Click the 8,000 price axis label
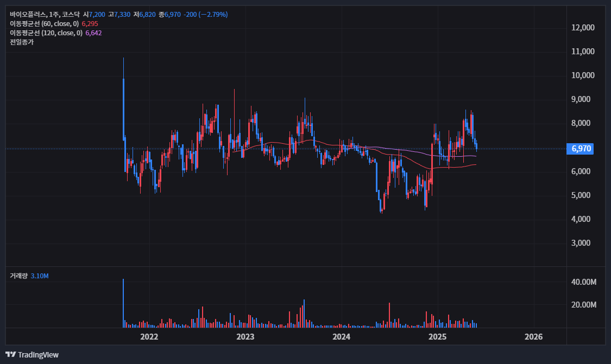Image resolution: width=611 pixels, height=364 pixels. (581, 123)
